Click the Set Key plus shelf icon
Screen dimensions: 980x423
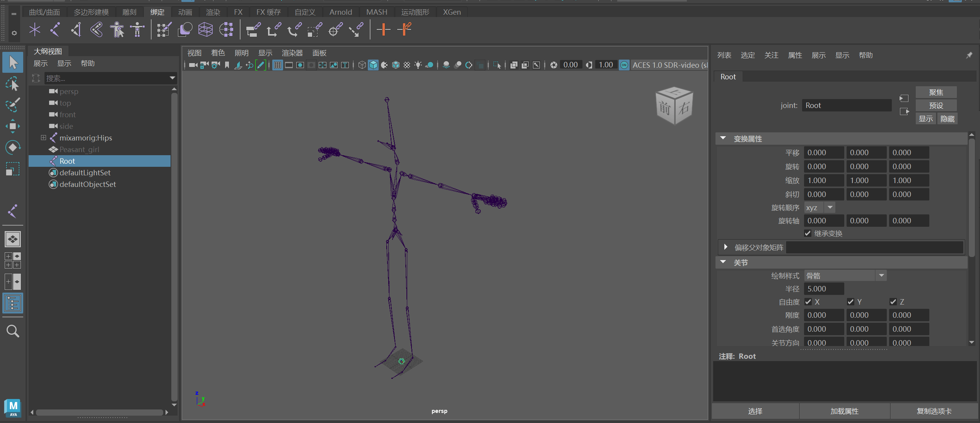click(383, 29)
